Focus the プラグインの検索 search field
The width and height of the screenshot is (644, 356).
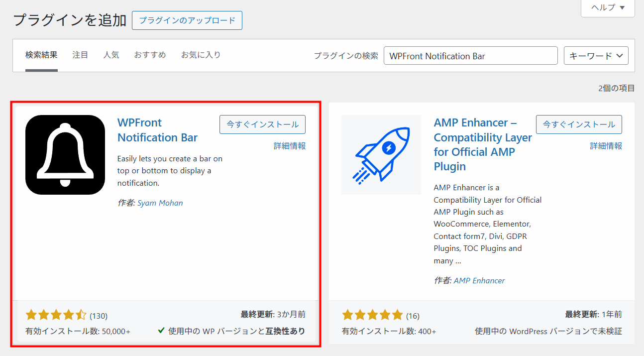[x=471, y=56]
